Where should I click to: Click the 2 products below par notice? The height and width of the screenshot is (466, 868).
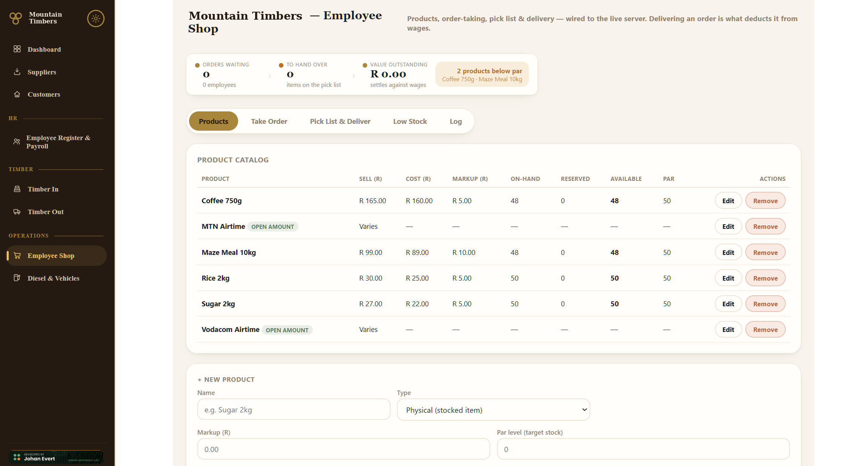[x=482, y=74]
